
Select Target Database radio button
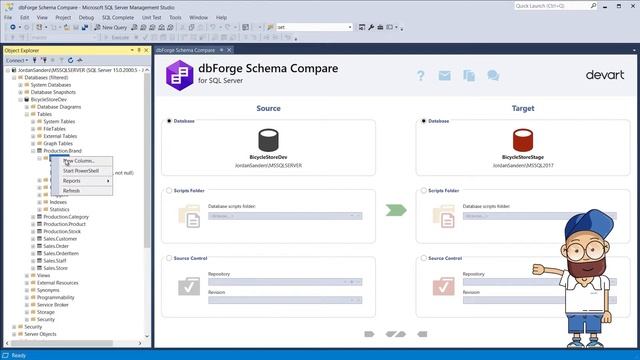click(424, 121)
